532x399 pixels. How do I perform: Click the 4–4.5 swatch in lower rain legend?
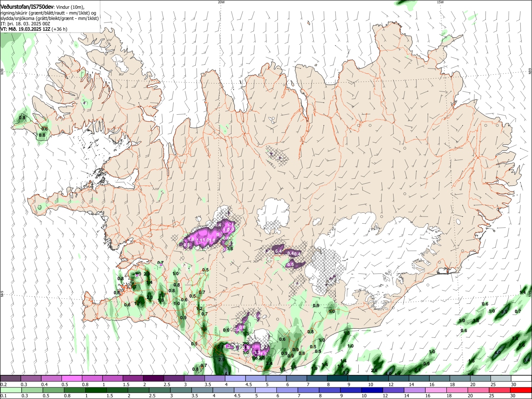pos(223,390)
